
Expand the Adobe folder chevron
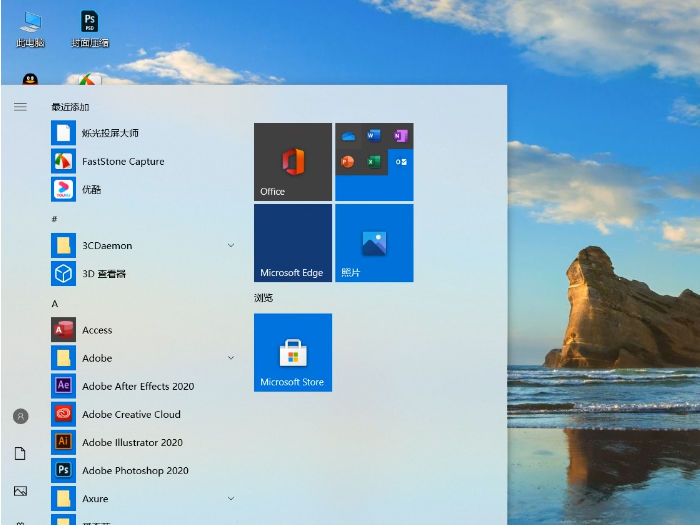tap(231, 358)
